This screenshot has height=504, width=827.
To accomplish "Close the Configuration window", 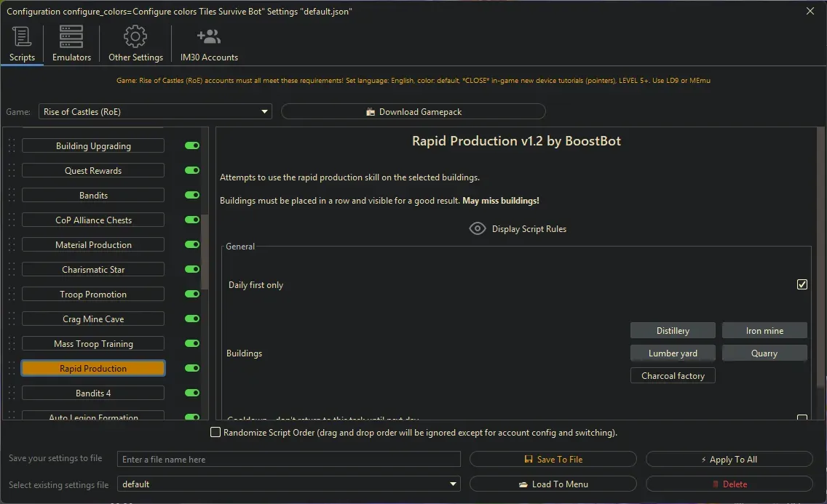I will click(x=810, y=11).
